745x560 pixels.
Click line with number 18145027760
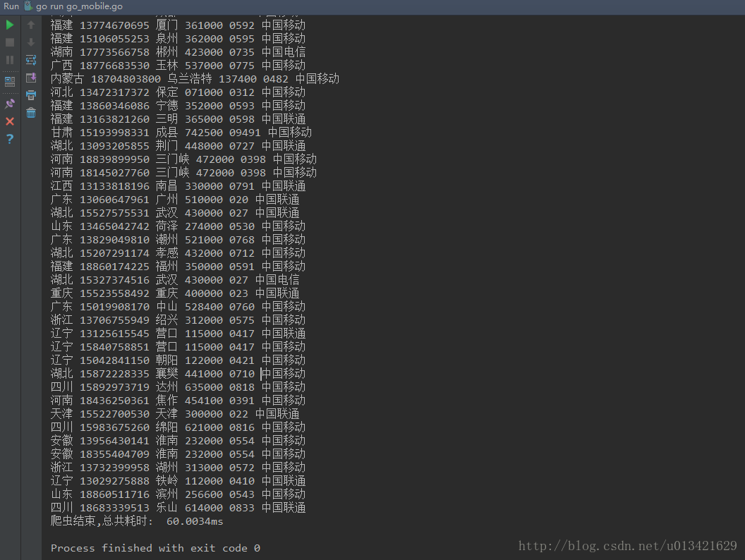[x=183, y=172]
